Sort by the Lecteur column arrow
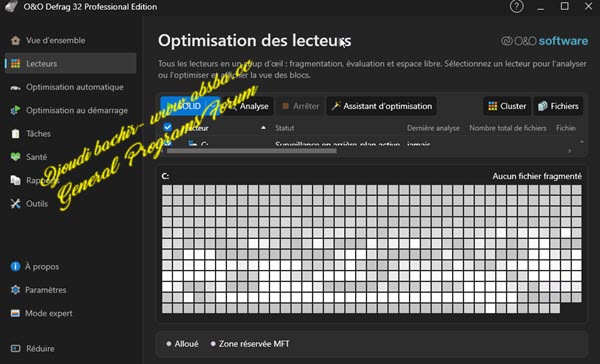This screenshot has width=600, height=364. [263, 128]
